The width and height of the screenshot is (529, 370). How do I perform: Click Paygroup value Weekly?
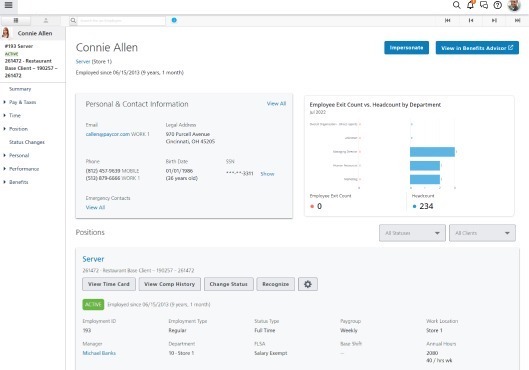click(349, 331)
